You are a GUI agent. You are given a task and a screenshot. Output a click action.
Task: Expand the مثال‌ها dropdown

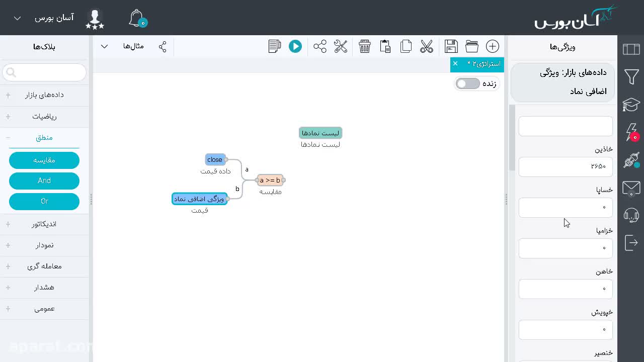[105, 46]
